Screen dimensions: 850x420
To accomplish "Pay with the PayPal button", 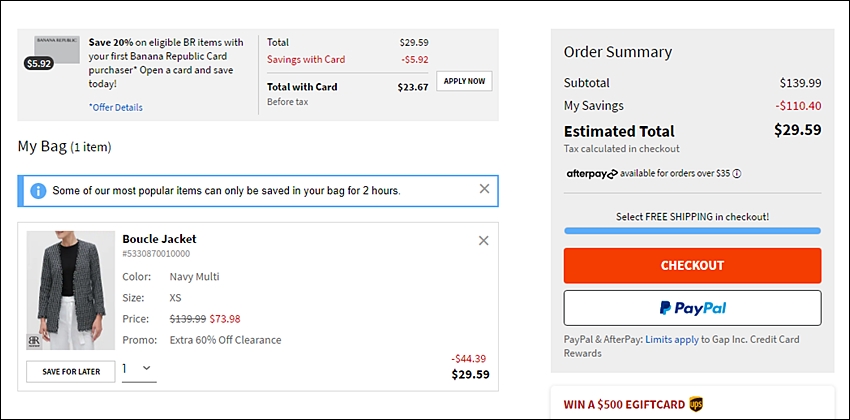I will pos(692,308).
